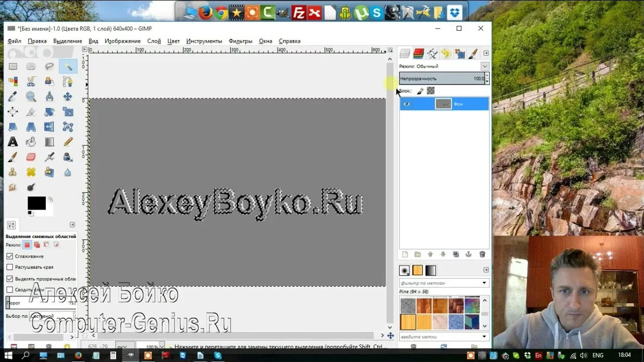Screen dimensions: 644x362
Task: Select the Measure compass tool
Action: pyautogui.click(x=49, y=97)
